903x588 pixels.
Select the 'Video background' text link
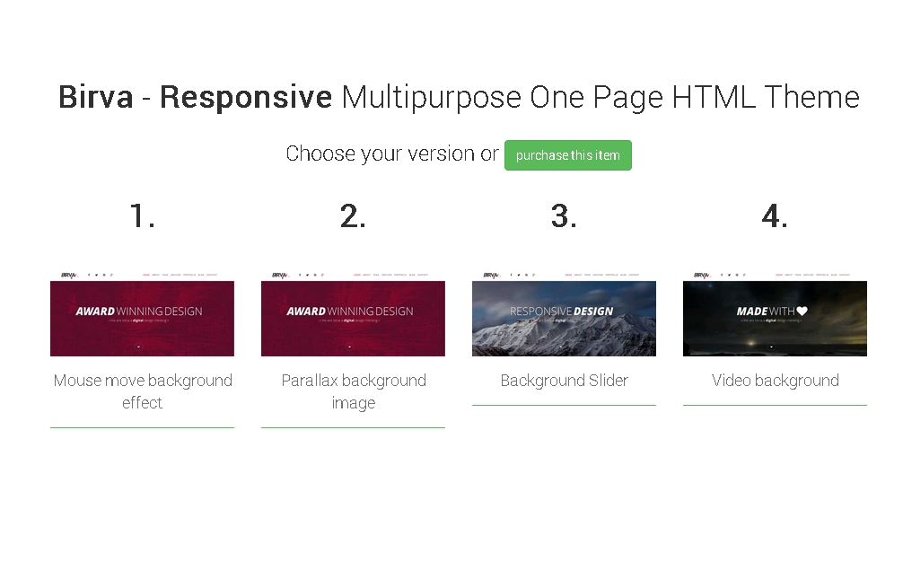775,381
